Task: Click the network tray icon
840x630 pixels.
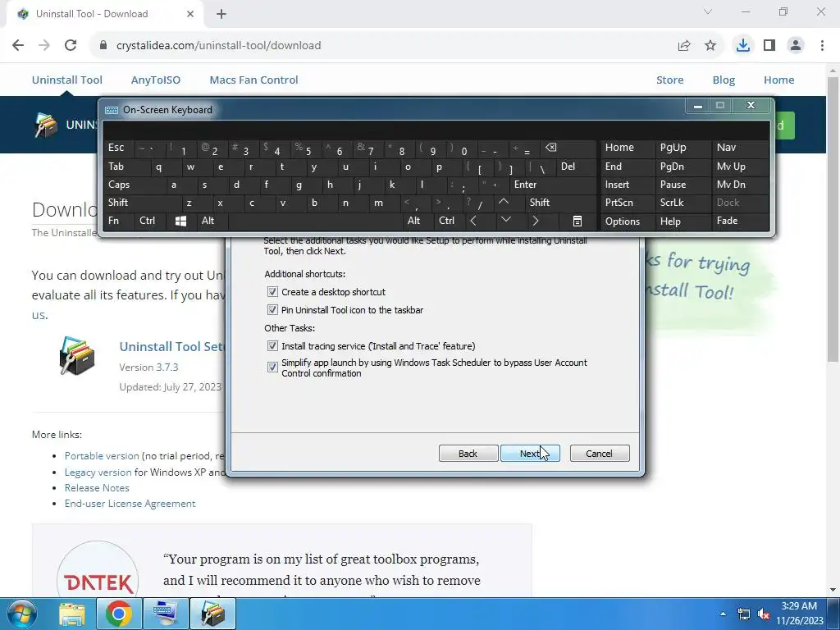Action: point(743,614)
